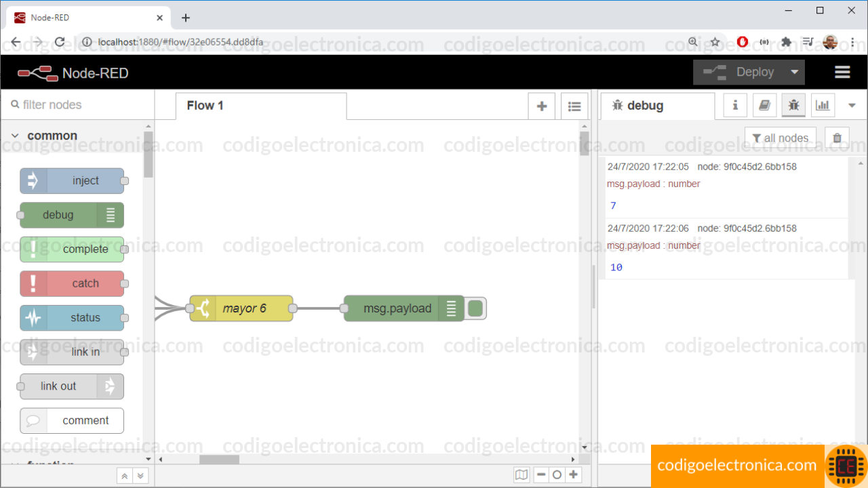
Task: Switch to the Flow 1 tab
Action: pos(261,106)
